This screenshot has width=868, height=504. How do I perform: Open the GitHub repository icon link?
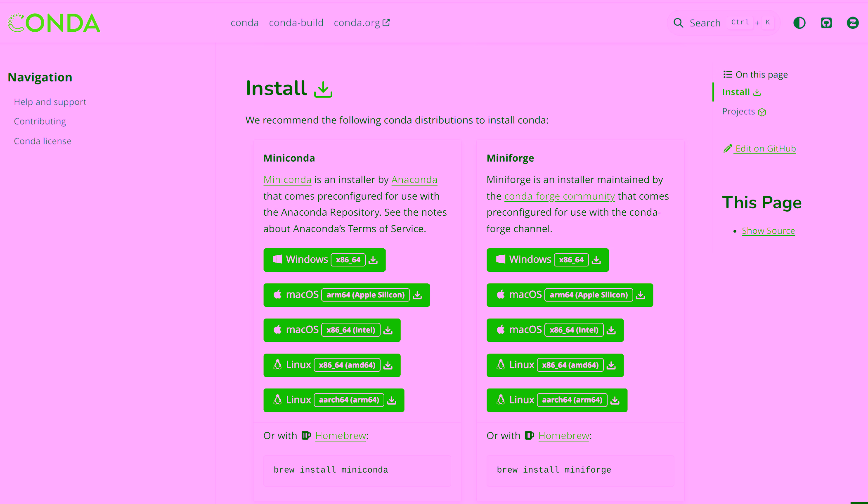826,23
